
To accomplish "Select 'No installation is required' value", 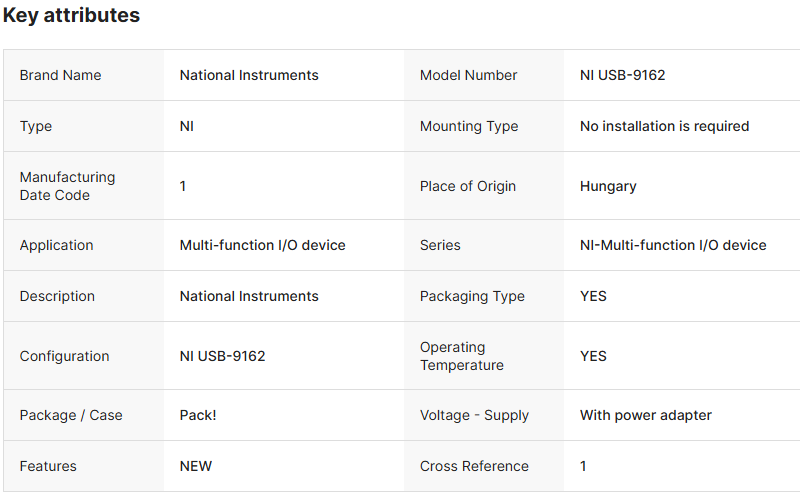I will (664, 126).
